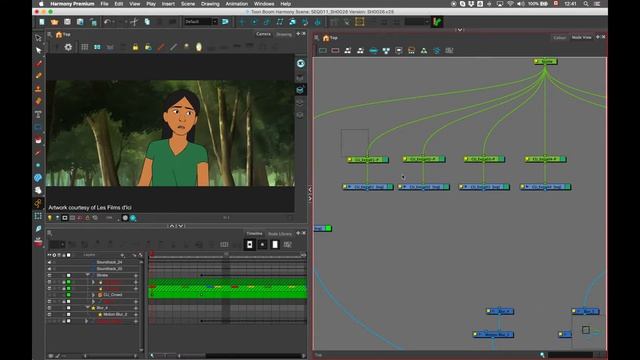This screenshot has width=640, height=360.
Task: Click the network hierarchy icon in Node View toolbar
Action: (386, 51)
